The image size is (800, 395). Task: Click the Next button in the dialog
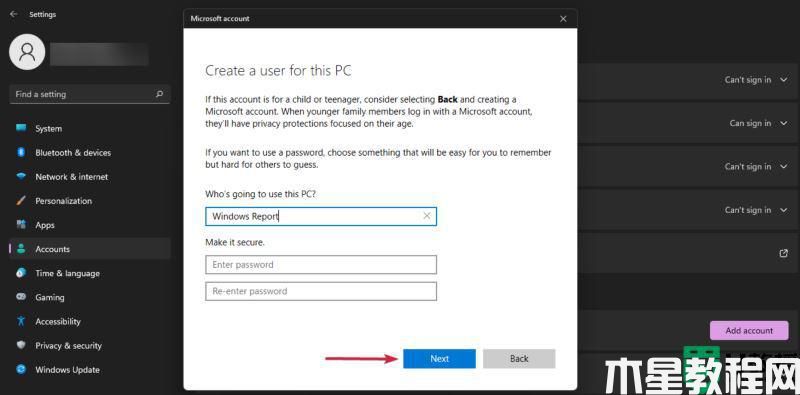click(439, 359)
